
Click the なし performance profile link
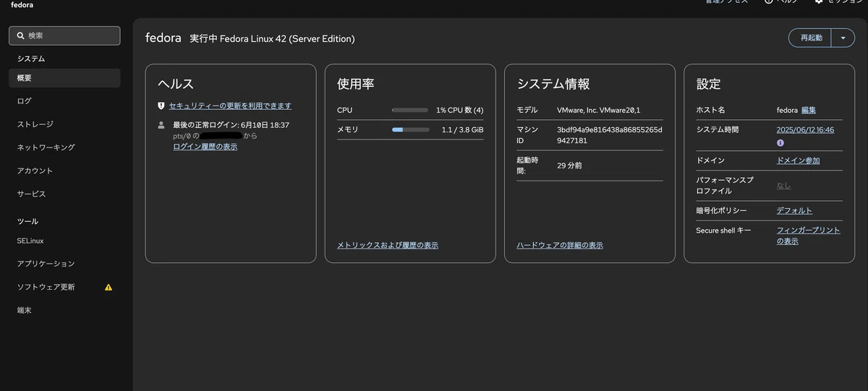(783, 186)
